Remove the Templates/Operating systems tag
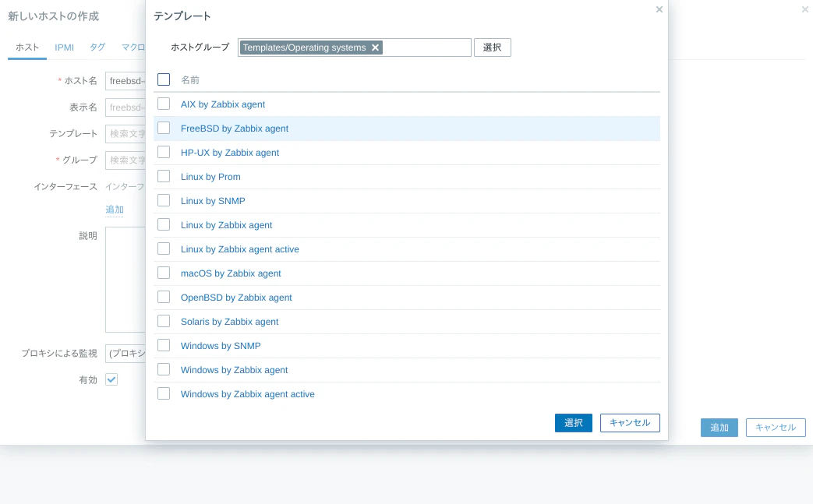 coord(376,48)
